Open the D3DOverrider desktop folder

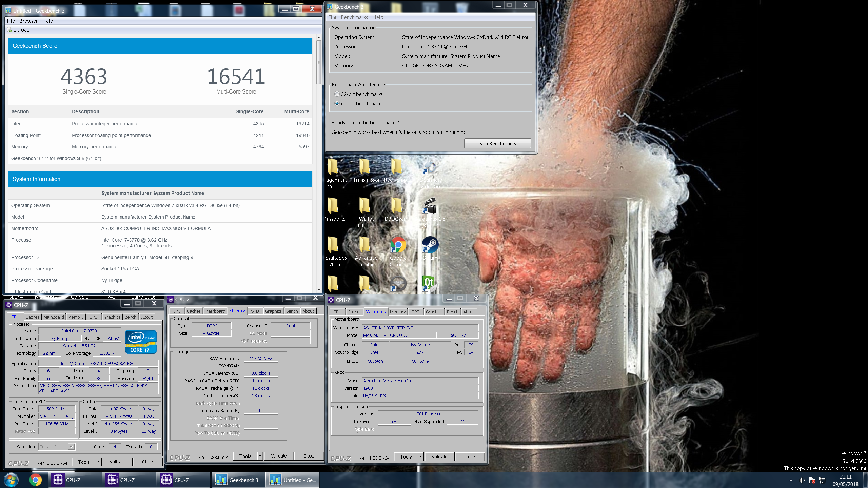[396, 210]
